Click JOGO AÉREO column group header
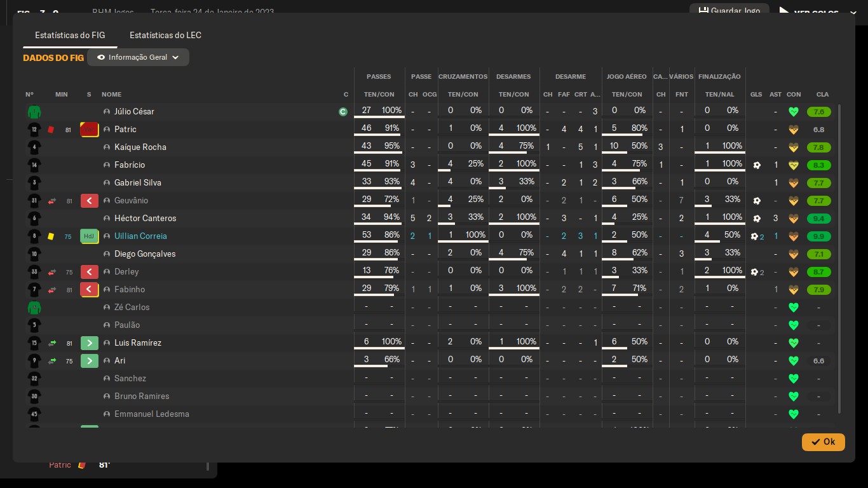The width and height of the screenshot is (868, 488). 627,77
